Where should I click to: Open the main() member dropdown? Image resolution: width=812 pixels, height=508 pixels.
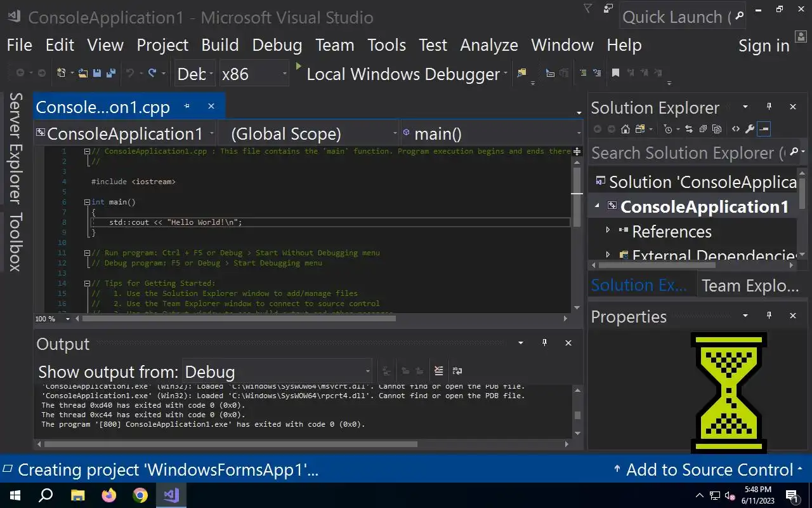pos(491,133)
